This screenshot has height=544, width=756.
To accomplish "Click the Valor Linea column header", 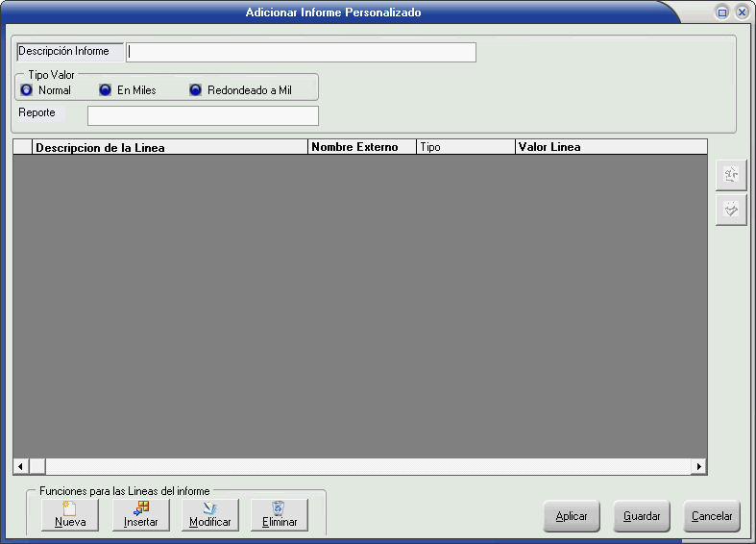I will [x=609, y=147].
